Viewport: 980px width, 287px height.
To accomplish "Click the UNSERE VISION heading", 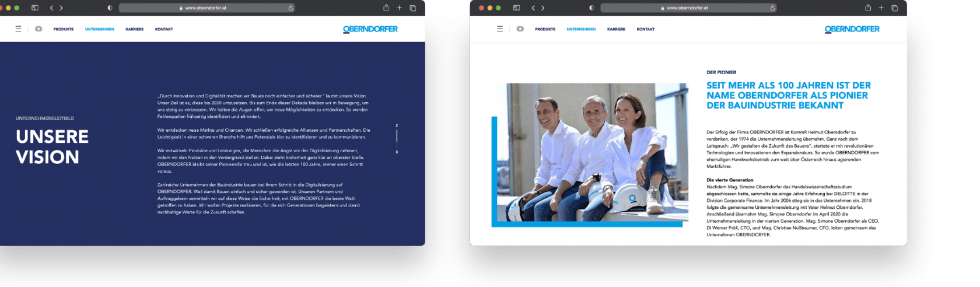I will point(52,147).
